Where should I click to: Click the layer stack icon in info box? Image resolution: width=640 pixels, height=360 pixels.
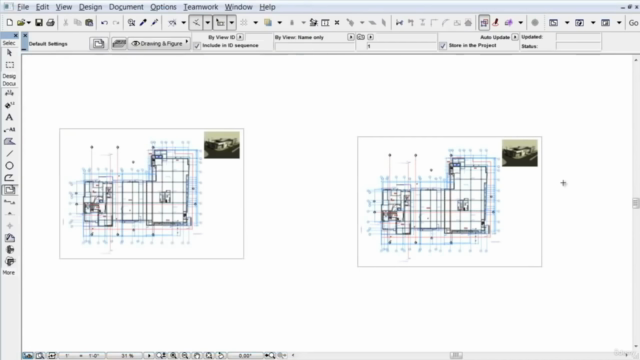coord(119,44)
